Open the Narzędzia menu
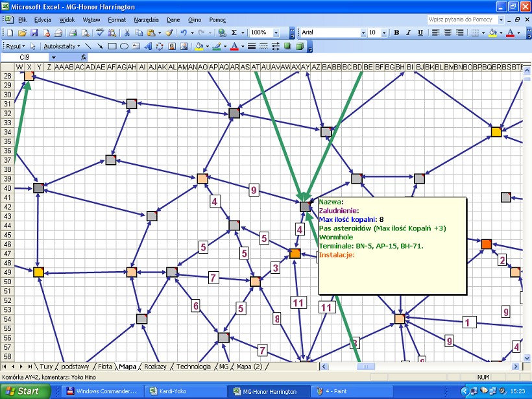The image size is (532, 399). pos(146,20)
